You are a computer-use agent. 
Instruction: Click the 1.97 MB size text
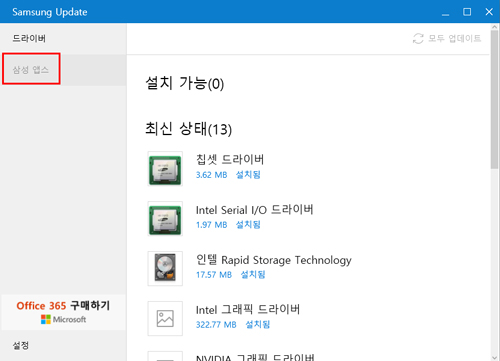point(211,225)
